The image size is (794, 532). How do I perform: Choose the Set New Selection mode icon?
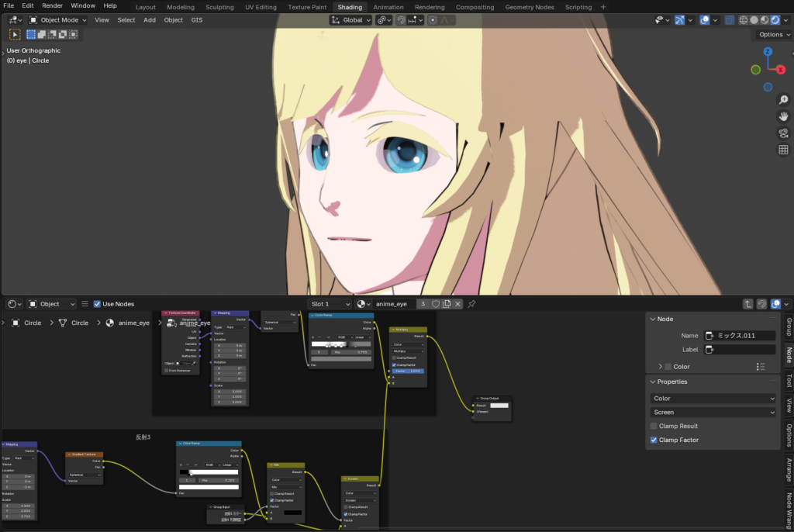pyautogui.click(x=31, y=34)
